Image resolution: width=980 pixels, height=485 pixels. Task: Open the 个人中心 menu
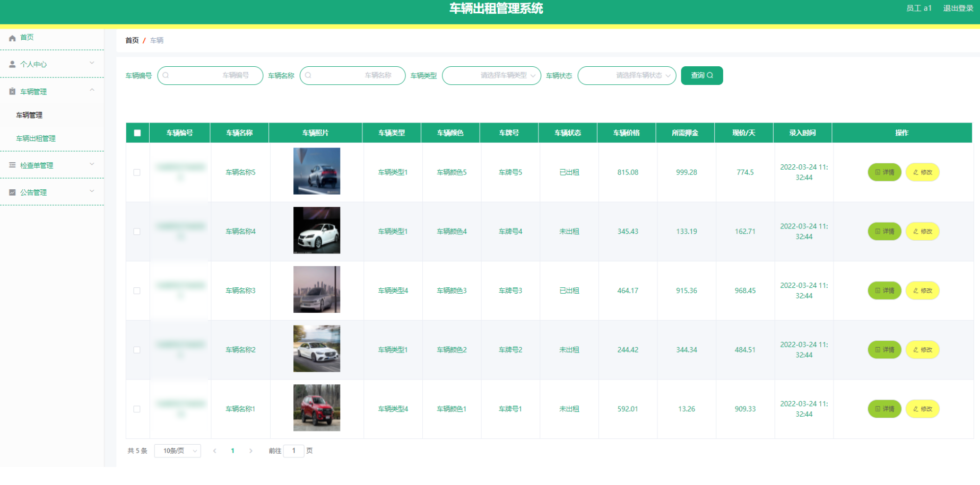[52, 64]
